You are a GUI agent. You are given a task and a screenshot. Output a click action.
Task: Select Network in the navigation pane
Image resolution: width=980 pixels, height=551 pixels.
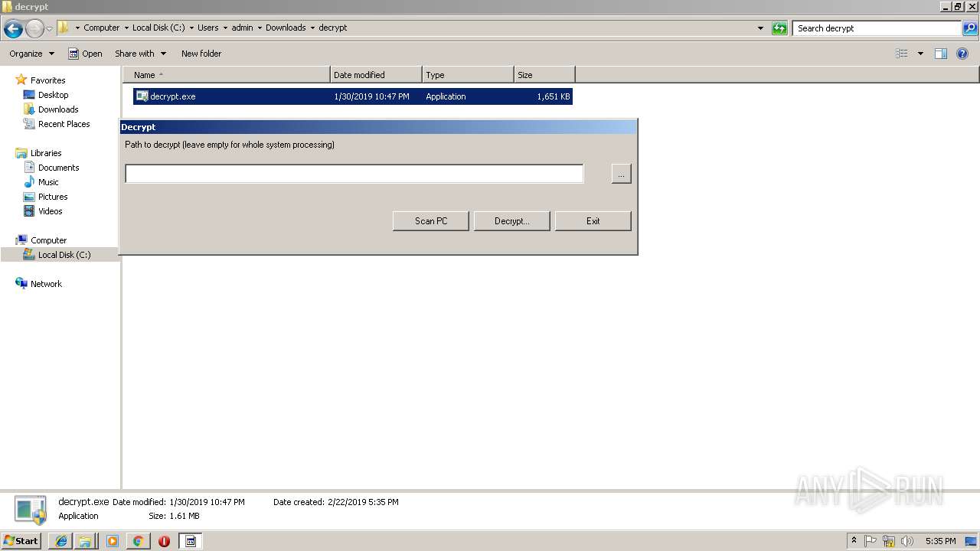click(x=46, y=284)
